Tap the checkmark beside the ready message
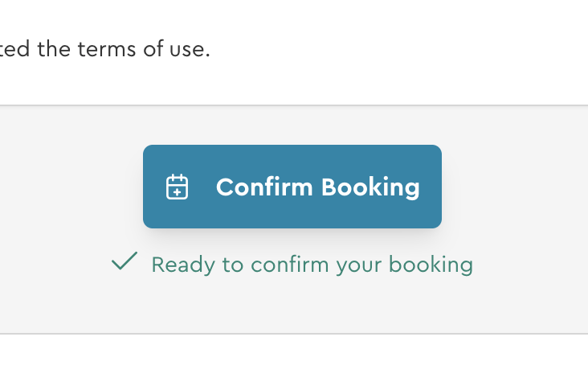Image resolution: width=588 pixels, height=378 pixels. click(125, 261)
